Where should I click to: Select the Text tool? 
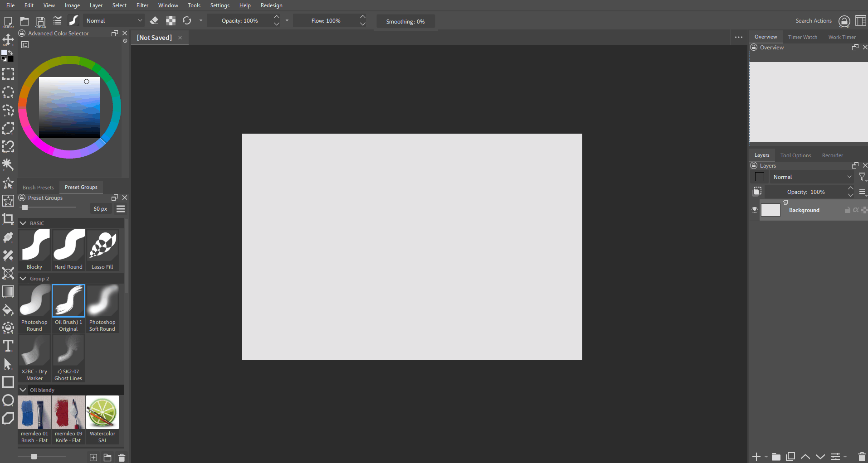8,346
